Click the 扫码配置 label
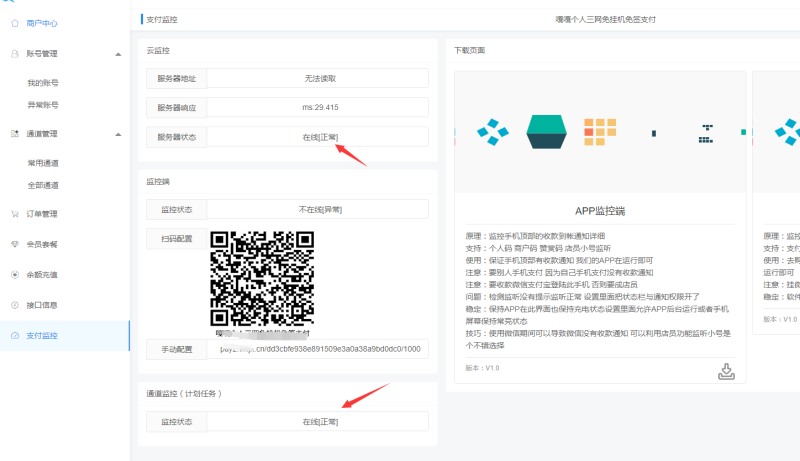 click(x=177, y=238)
